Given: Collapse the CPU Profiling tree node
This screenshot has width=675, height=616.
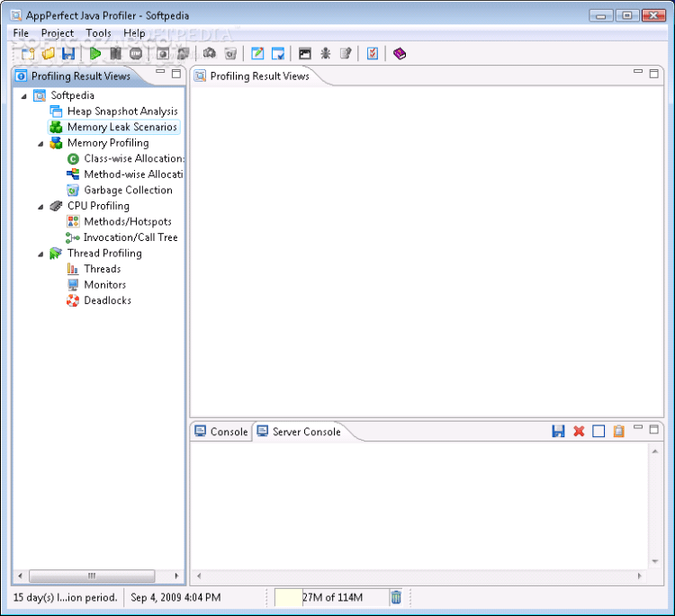Looking at the screenshot, I should coord(40,207).
